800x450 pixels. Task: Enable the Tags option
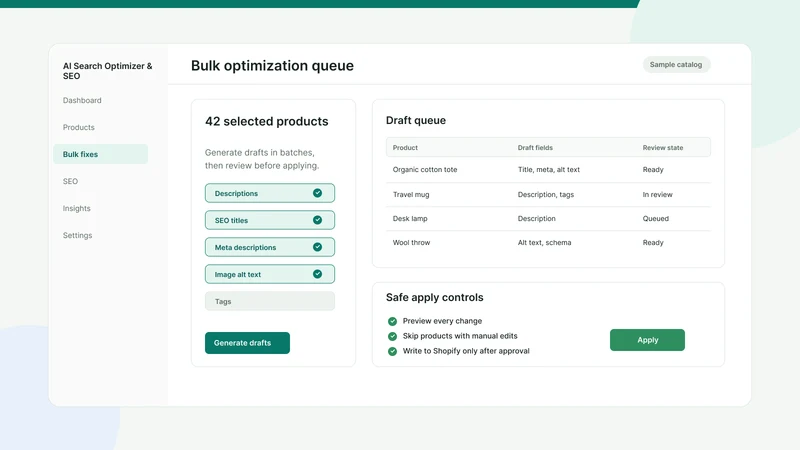(270, 302)
